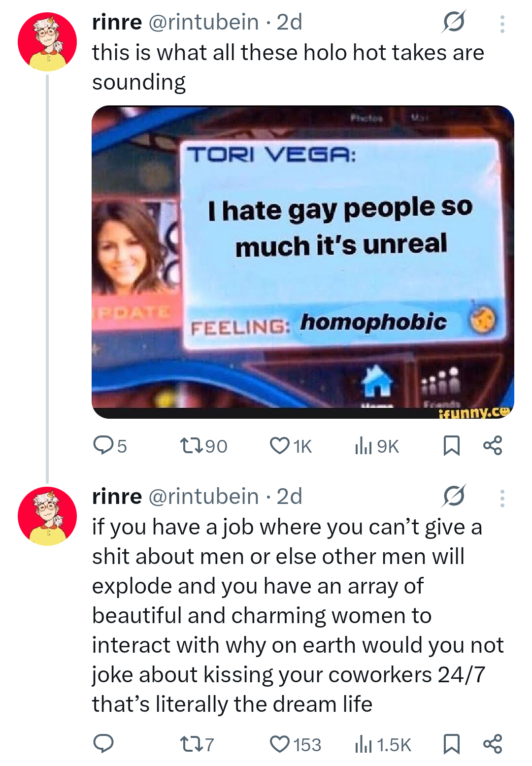Retweet the first tweet with 90 reposts
532x766 pixels.
[x=191, y=445]
